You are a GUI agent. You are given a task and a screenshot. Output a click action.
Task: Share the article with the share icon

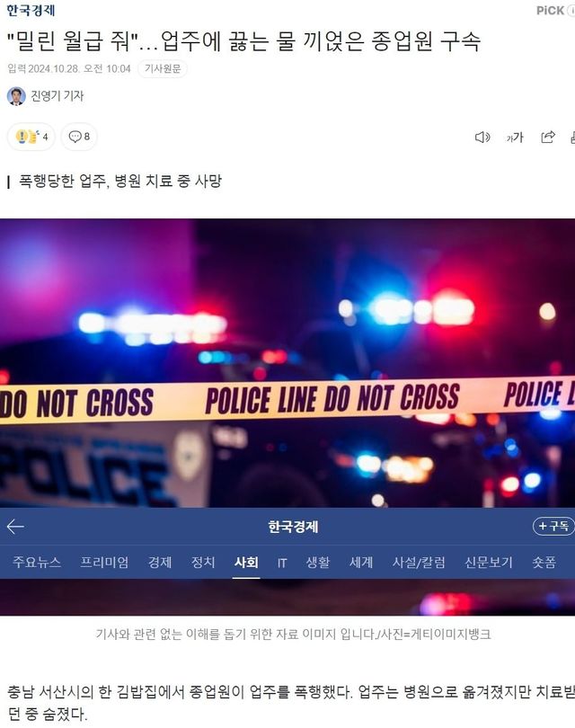click(x=548, y=137)
